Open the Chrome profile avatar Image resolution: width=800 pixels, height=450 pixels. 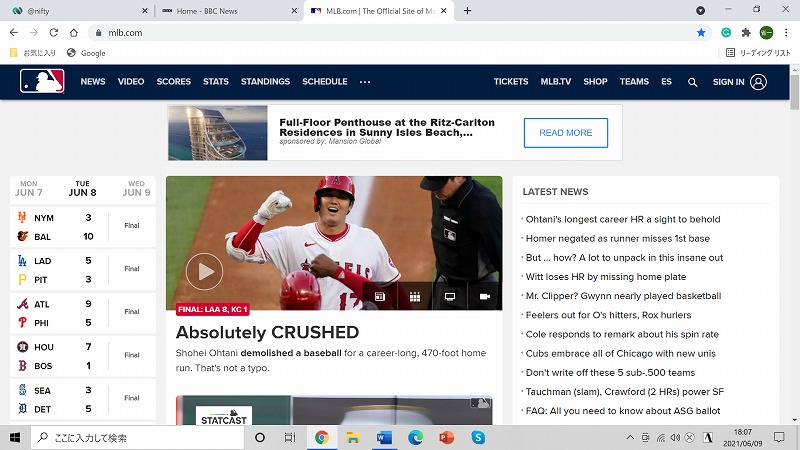click(x=766, y=33)
